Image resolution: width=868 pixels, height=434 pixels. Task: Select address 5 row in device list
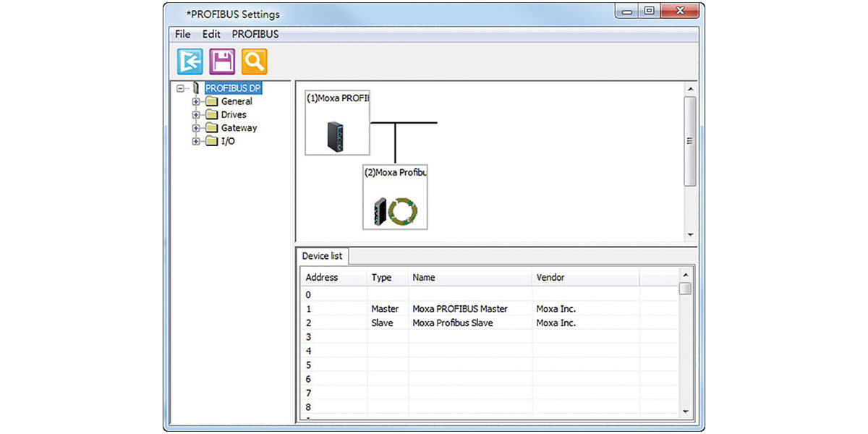[x=490, y=365]
